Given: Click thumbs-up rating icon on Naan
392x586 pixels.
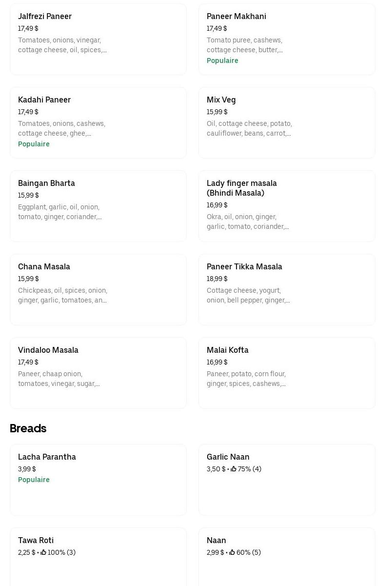Looking at the screenshot, I should click(x=232, y=552).
